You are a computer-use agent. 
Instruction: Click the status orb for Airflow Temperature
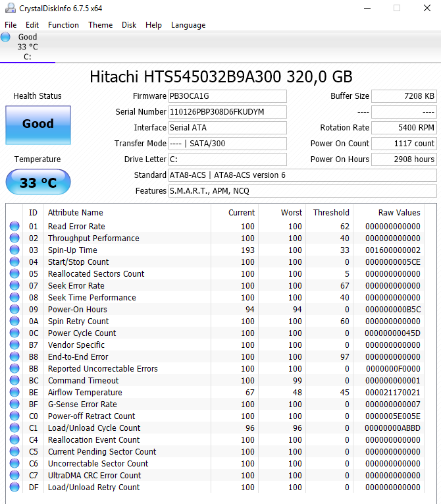click(14, 393)
